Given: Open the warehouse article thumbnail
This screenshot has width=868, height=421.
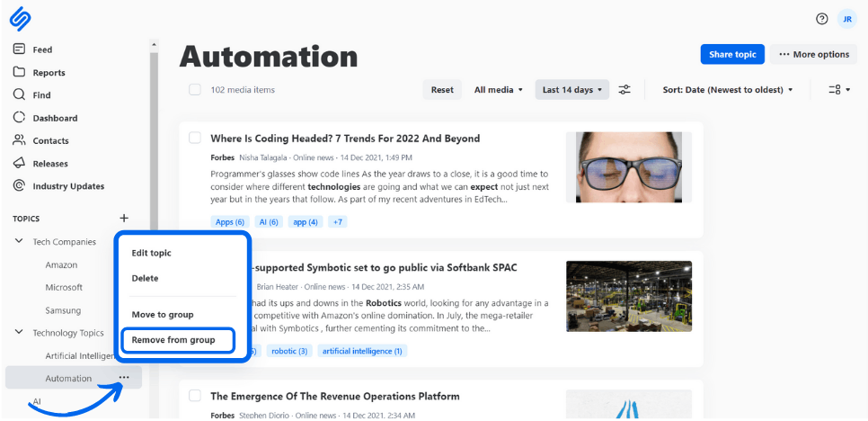Looking at the screenshot, I should point(629,296).
